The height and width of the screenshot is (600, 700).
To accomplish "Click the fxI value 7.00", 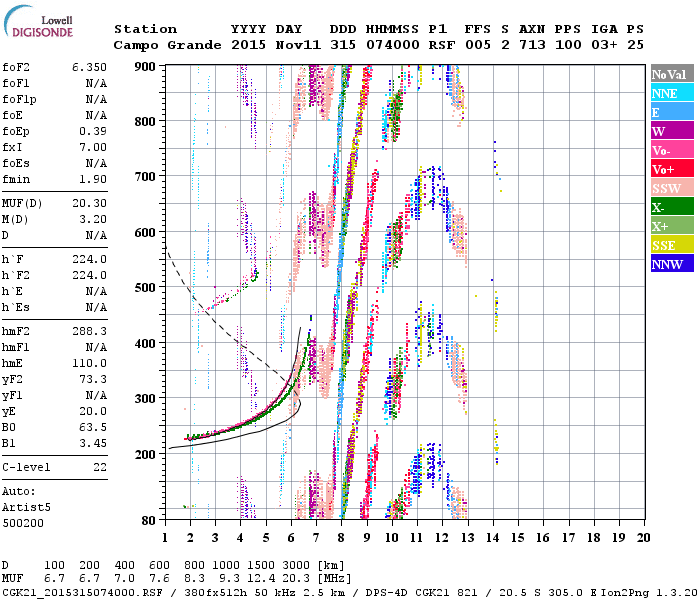I will pos(93,147).
